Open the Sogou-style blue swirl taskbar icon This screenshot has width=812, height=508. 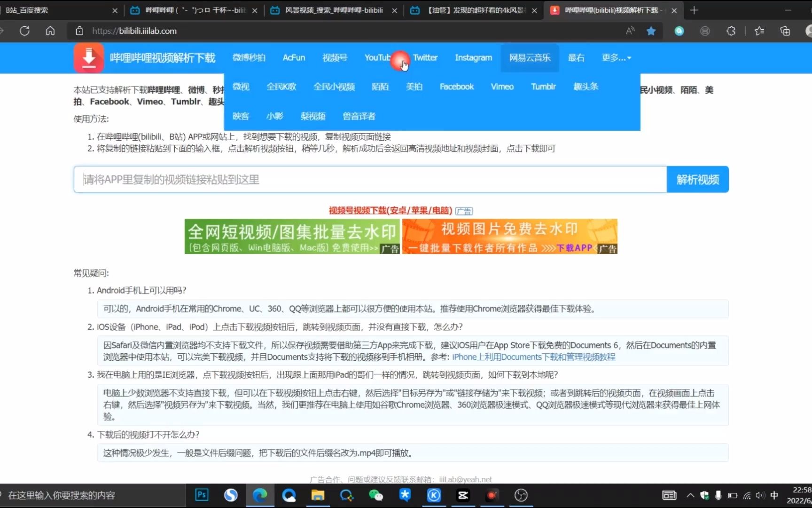(231, 495)
